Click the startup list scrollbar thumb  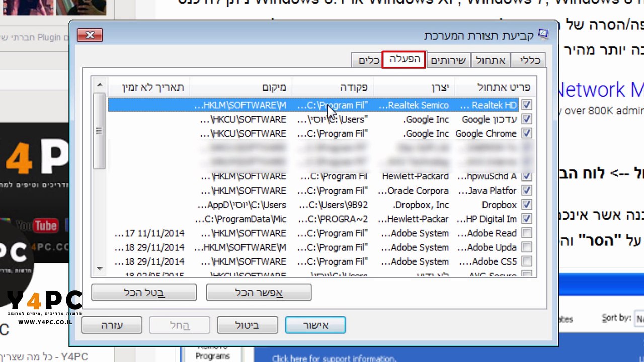[100, 131]
